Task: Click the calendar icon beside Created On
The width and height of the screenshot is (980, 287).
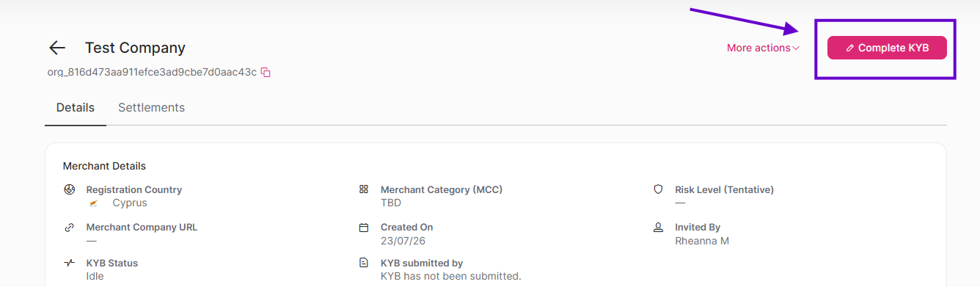Action: pos(364,227)
